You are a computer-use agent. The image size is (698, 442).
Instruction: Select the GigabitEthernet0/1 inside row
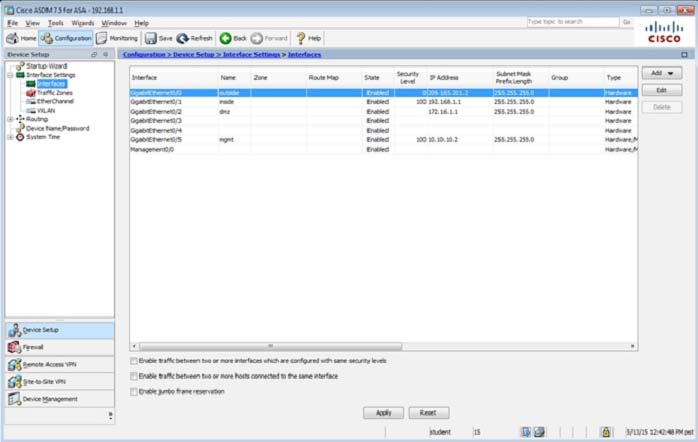click(x=384, y=102)
